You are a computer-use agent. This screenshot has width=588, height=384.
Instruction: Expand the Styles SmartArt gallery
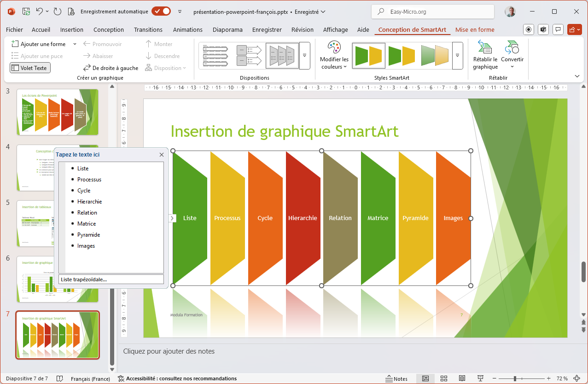pos(457,56)
